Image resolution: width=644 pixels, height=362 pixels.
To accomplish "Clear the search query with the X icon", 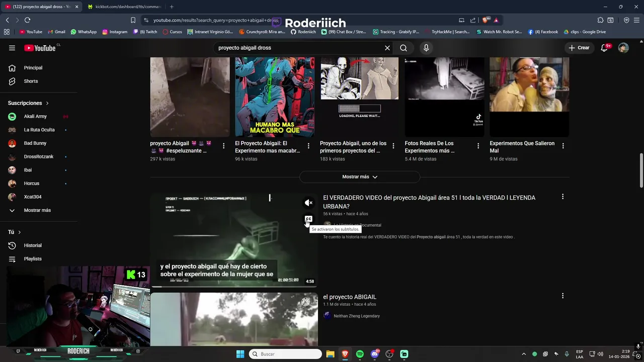I will (387, 48).
